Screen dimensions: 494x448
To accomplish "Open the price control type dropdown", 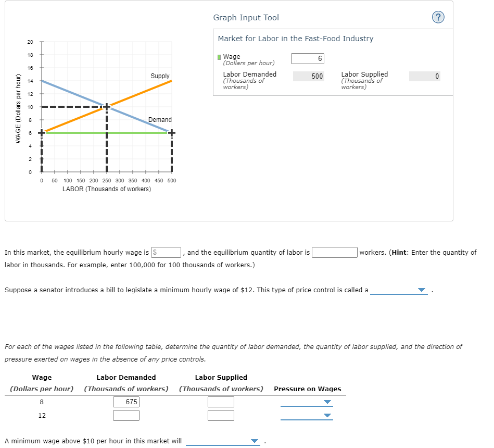I will tap(399, 290).
